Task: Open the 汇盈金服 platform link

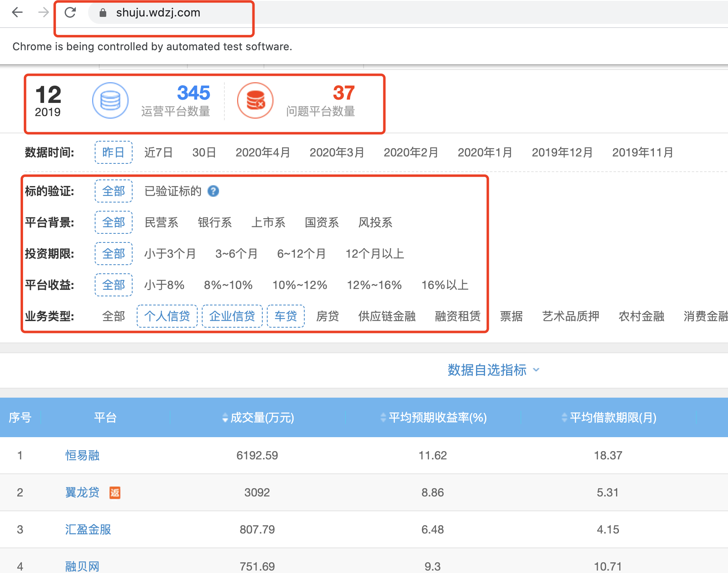Action: coord(88,529)
